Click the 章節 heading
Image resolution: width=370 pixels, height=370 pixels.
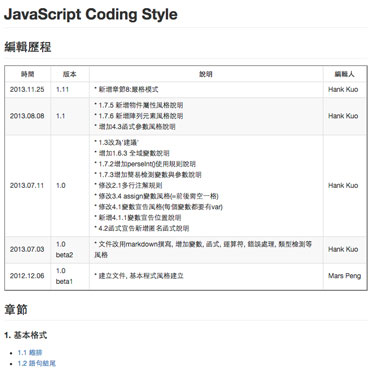pos(16,309)
